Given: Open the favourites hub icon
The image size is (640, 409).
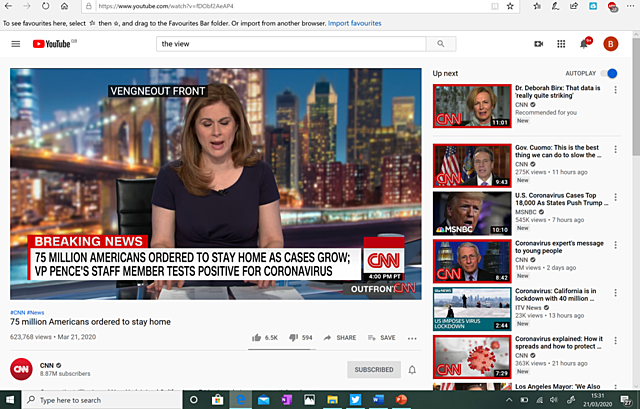Looking at the screenshot, I should pos(537,6).
